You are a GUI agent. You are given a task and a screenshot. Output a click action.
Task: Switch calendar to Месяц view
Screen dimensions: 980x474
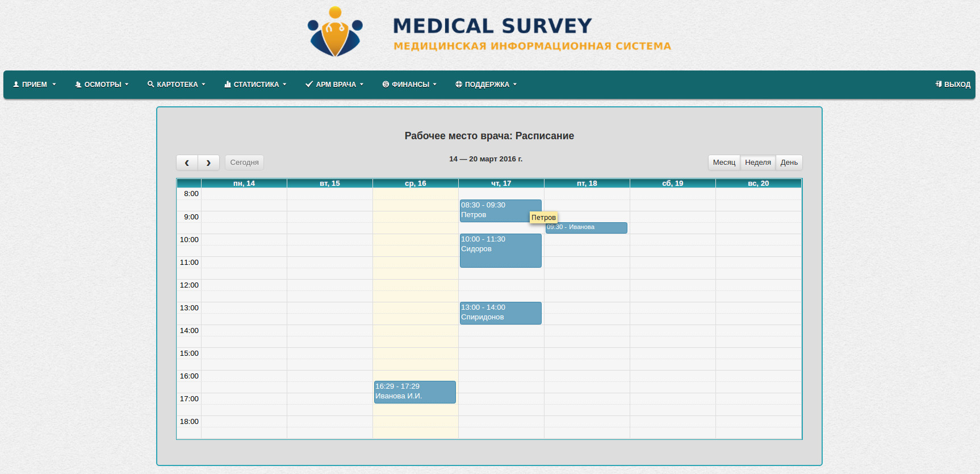(724, 163)
